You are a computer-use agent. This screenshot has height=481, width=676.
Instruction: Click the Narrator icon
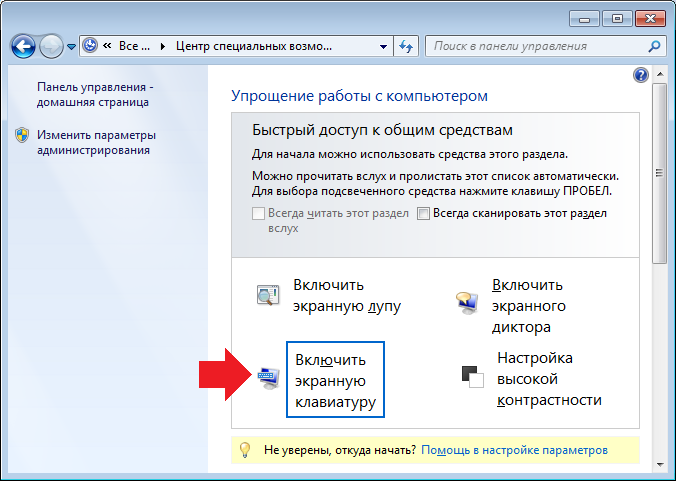[467, 303]
